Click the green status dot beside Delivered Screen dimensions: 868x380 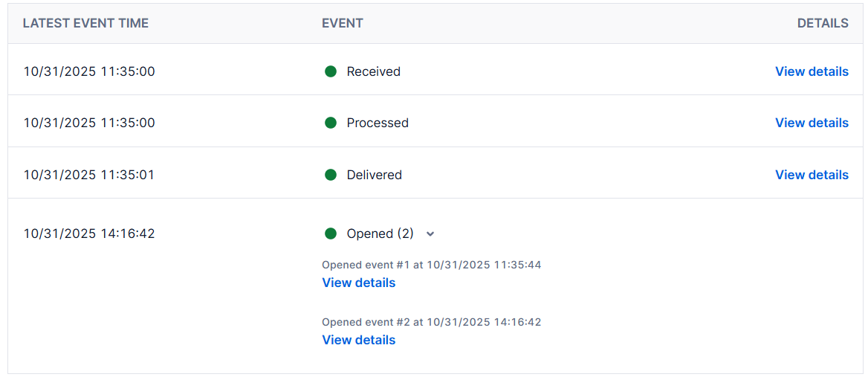click(x=331, y=175)
